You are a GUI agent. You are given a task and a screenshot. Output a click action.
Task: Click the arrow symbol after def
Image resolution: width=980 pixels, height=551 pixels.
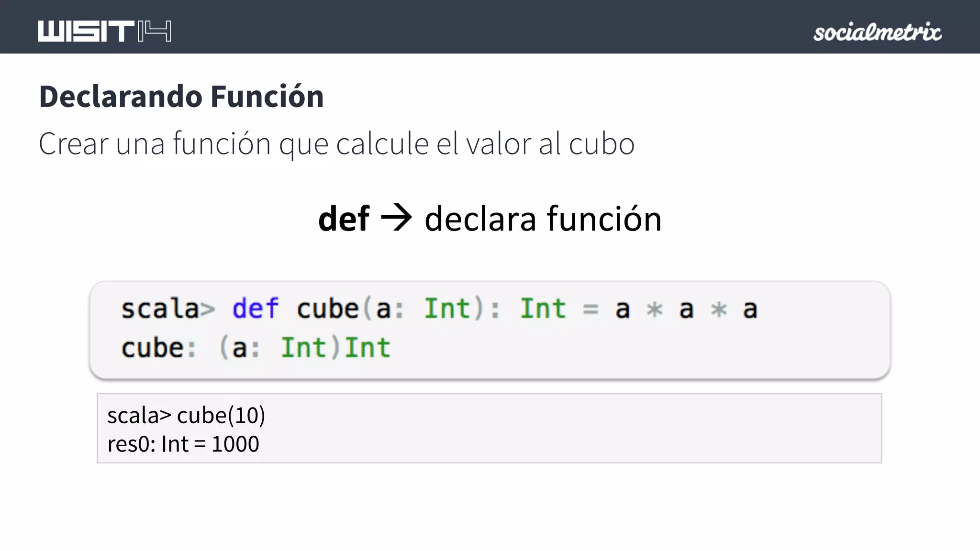click(397, 218)
